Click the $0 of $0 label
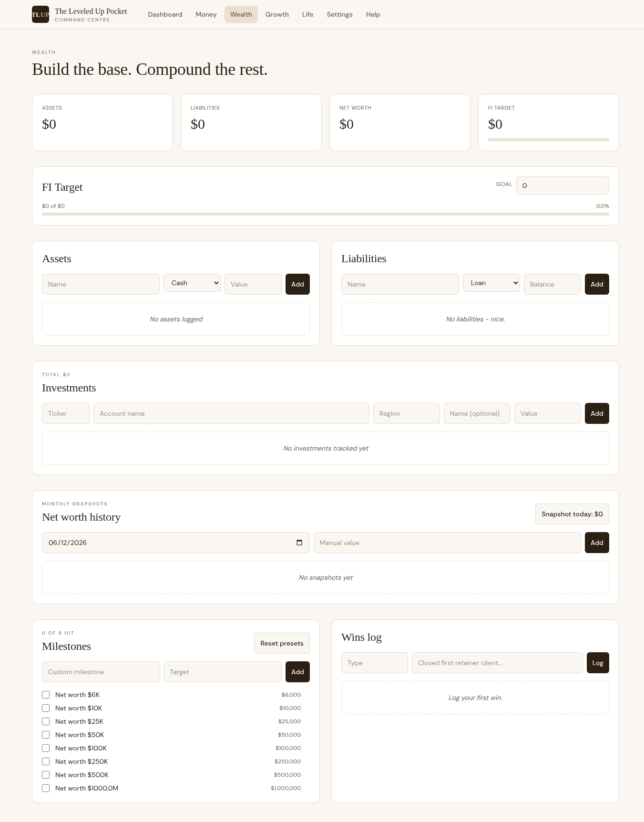 click(x=53, y=206)
